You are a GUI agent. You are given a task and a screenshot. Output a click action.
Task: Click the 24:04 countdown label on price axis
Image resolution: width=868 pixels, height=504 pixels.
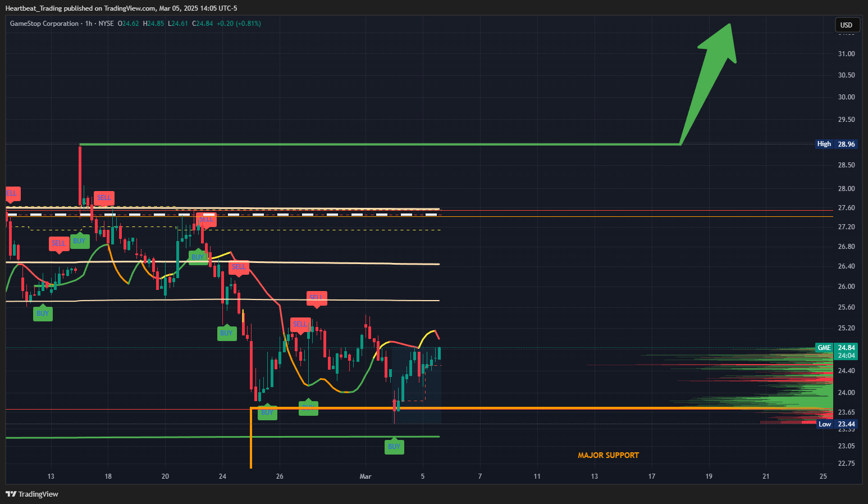[x=846, y=356]
